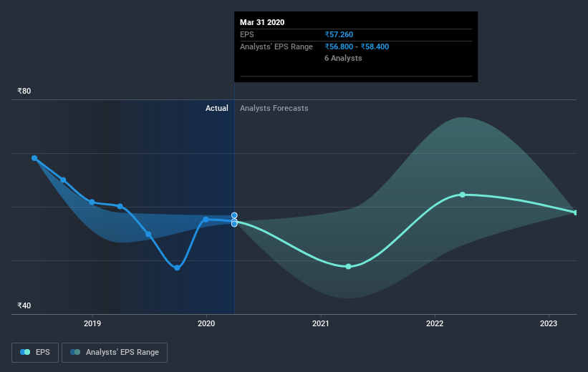Select the first EPS data point in mid-2018

(34, 158)
